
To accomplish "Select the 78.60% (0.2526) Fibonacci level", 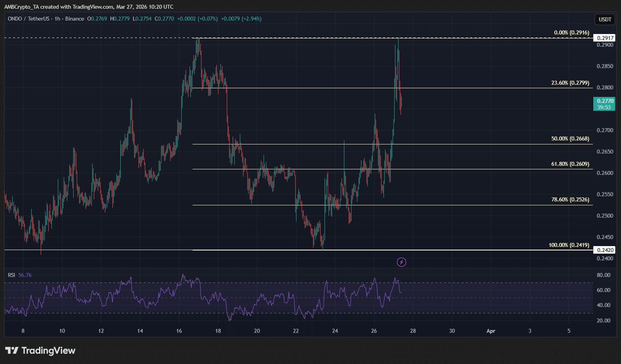I will (570, 200).
